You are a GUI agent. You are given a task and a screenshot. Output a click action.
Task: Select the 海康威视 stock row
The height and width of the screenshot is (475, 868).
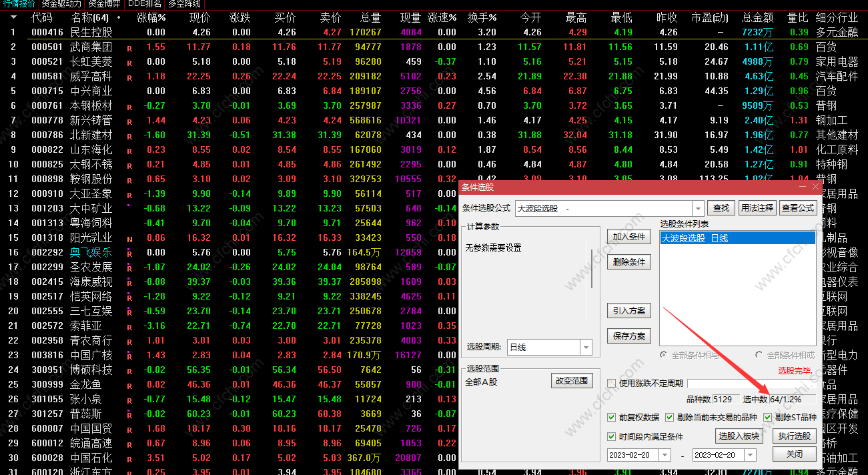pyautogui.click(x=230, y=282)
